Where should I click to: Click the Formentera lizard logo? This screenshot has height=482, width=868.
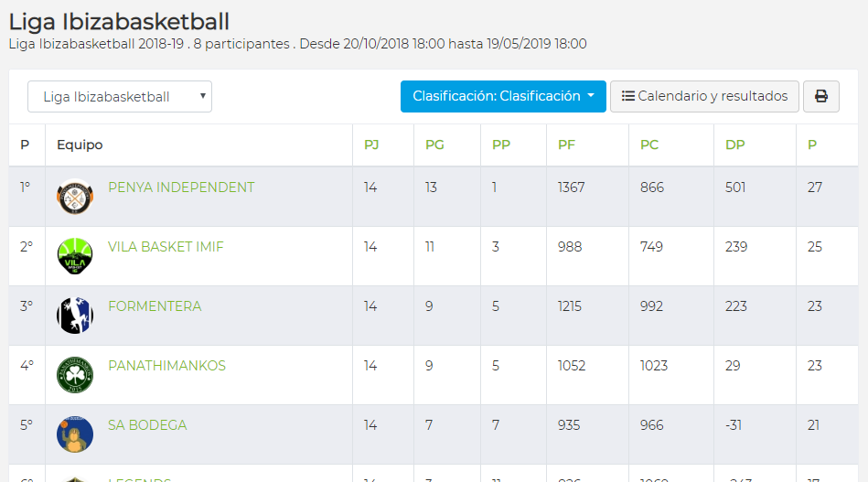[x=75, y=316]
